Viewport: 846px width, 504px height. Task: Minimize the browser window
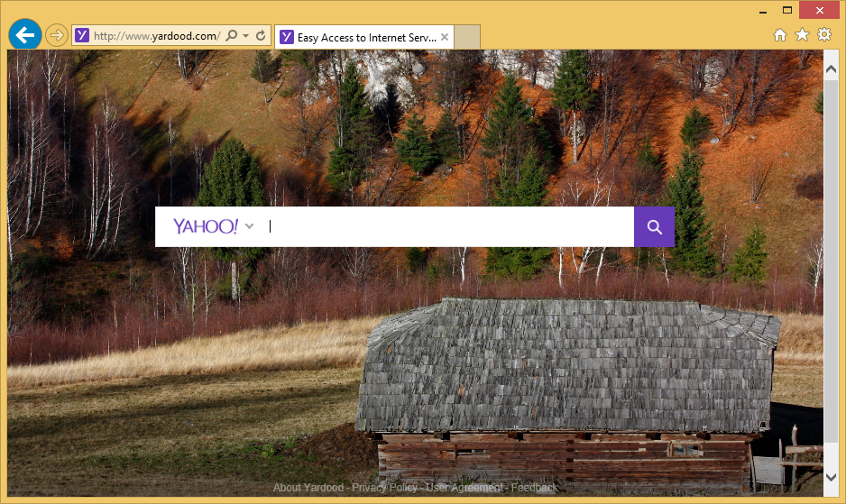(763, 11)
